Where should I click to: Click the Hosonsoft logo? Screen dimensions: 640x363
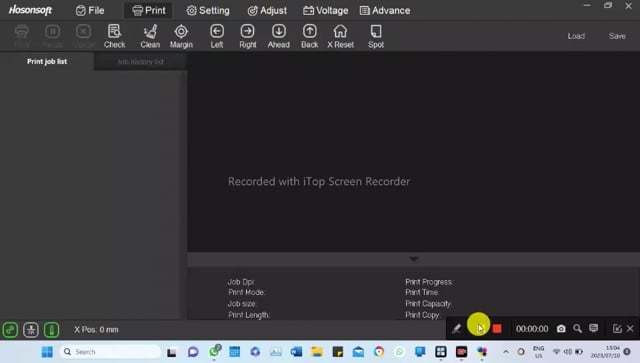pyautogui.click(x=31, y=10)
